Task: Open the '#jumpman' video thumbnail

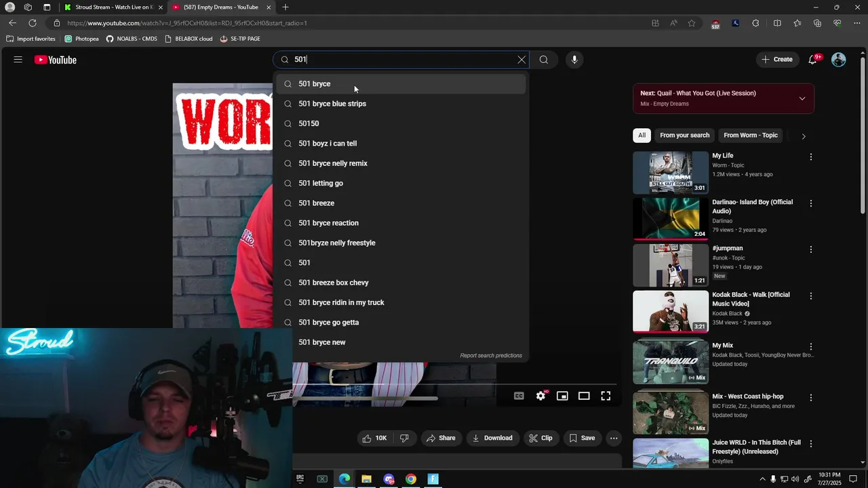Action: tap(671, 266)
